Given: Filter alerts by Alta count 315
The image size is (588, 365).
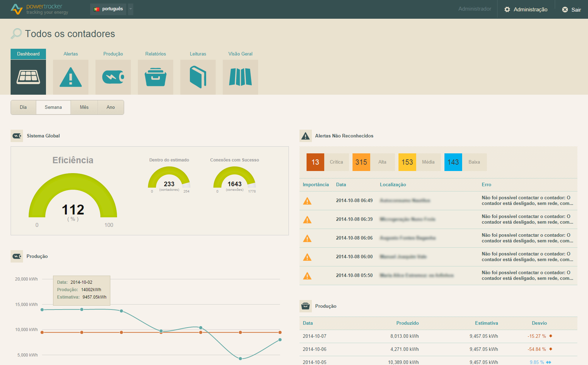Looking at the screenshot, I should pos(374,162).
